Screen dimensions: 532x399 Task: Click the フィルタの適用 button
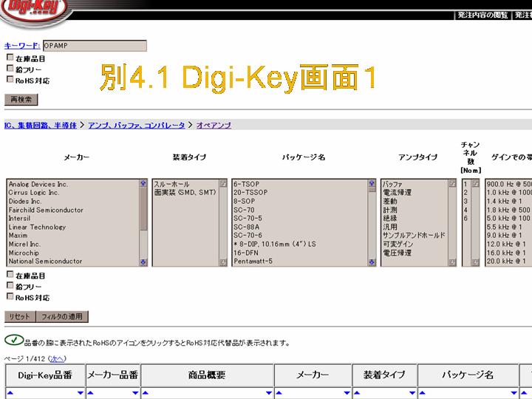pyautogui.click(x=62, y=316)
